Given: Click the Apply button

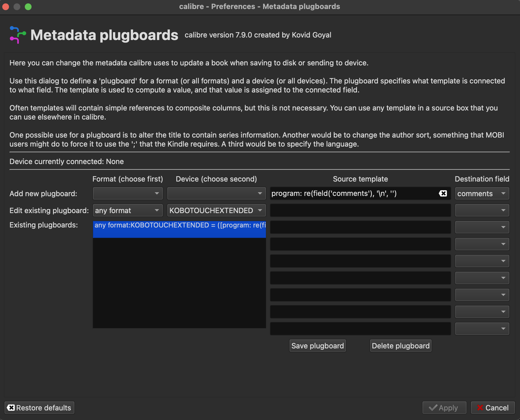Looking at the screenshot, I should [x=444, y=408].
